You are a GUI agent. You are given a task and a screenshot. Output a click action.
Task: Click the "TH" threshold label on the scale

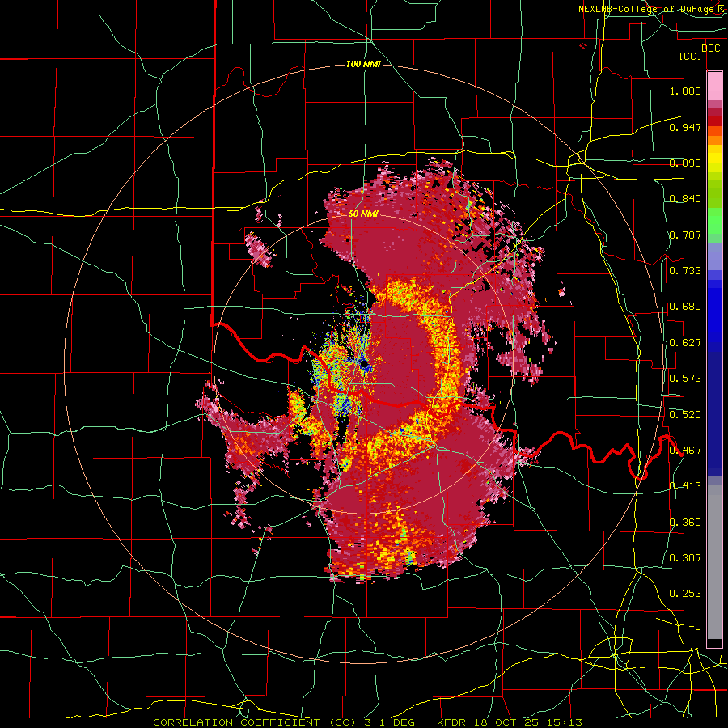695,630
